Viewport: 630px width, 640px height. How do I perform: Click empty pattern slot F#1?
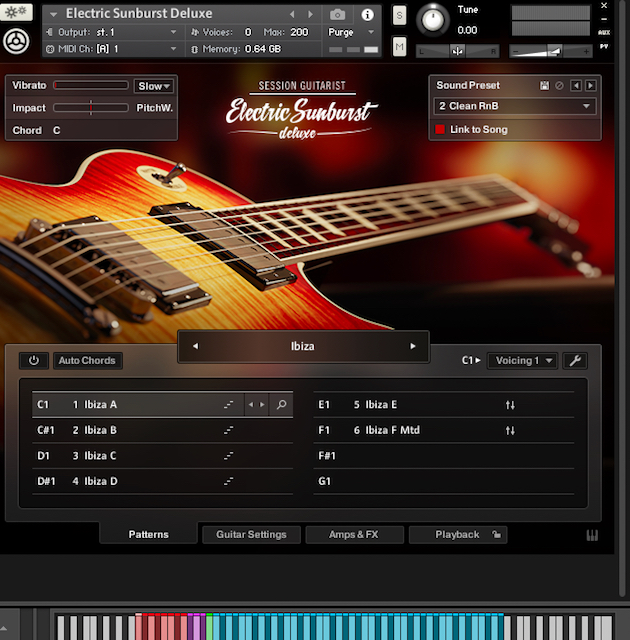click(444, 456)
